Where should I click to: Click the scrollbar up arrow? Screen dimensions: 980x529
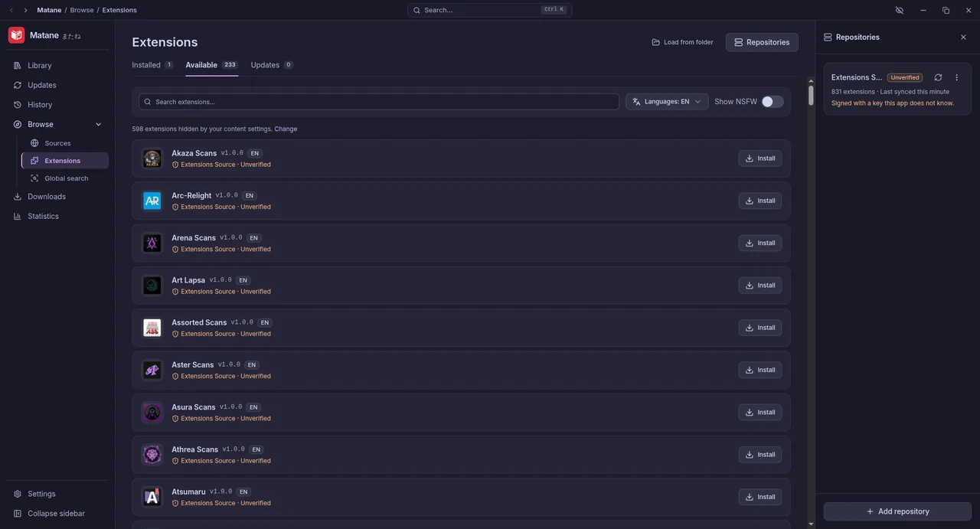pos(811,80)
